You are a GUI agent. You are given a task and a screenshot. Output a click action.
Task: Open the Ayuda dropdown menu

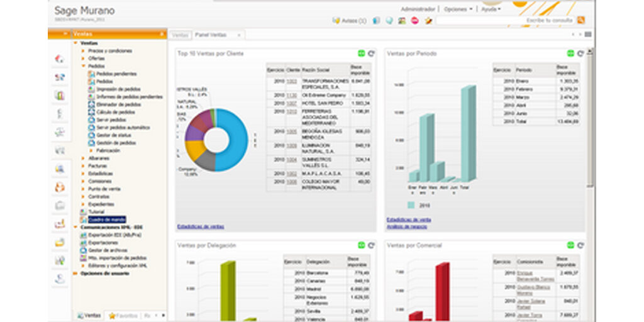point(491,9)
